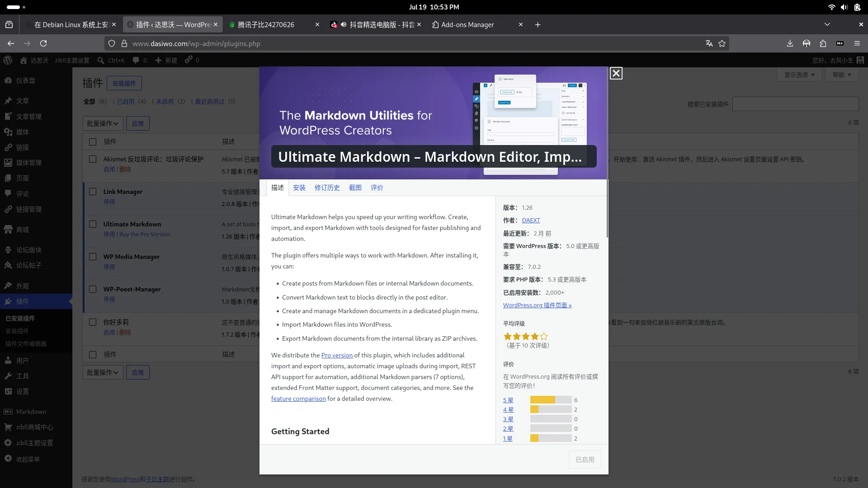Open the Firefox downloads panel
The height and width of the screenshot is (488, 868).
790,43
